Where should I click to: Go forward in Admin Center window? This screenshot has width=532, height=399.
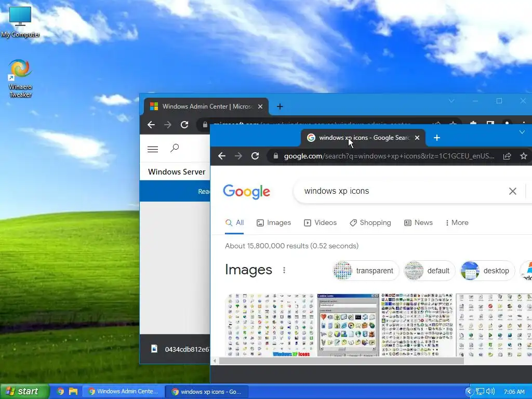tap(168, 125)
